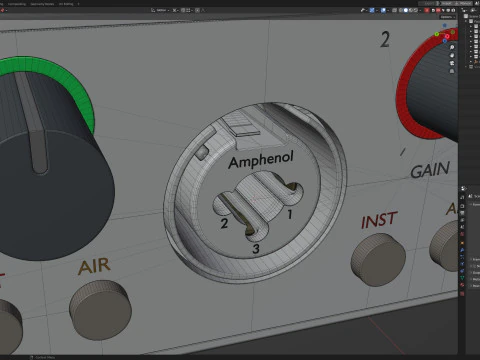Open the Render properties tab
Viewport: 480px width, 360px height.
click(462, 206)
